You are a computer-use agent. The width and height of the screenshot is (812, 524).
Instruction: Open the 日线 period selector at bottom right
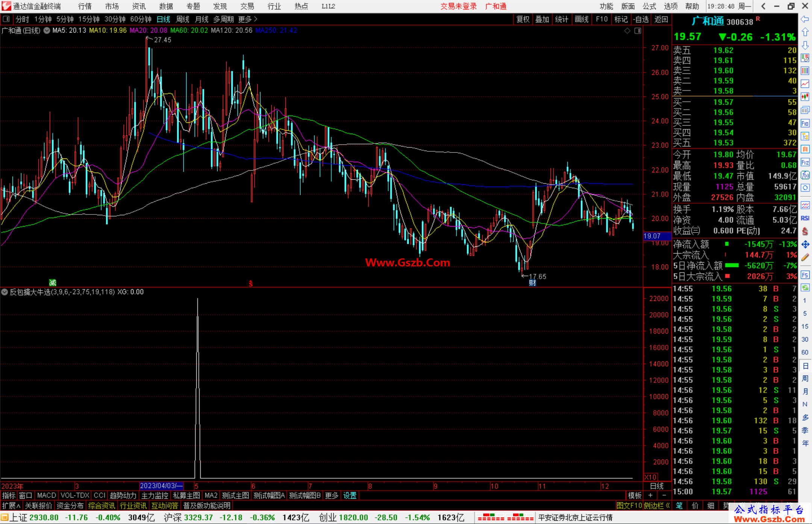tap(657, 486)
